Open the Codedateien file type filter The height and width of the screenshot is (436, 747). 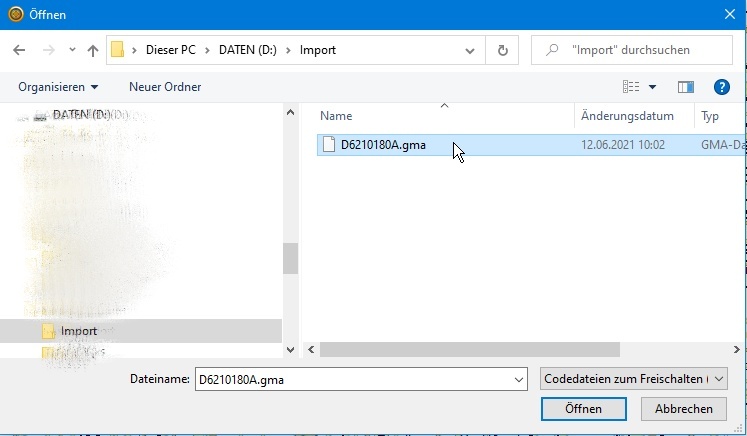[x=634, y=380]
